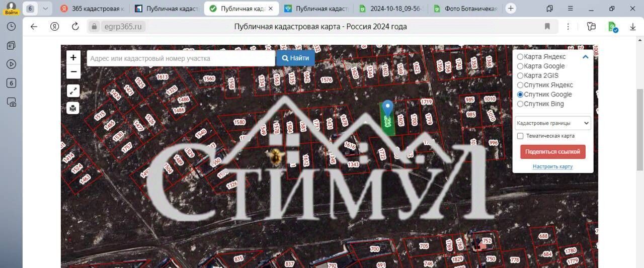Select parcel labeled 996
The width and height of the screenshot is (644, 268).
pos(494,143)
